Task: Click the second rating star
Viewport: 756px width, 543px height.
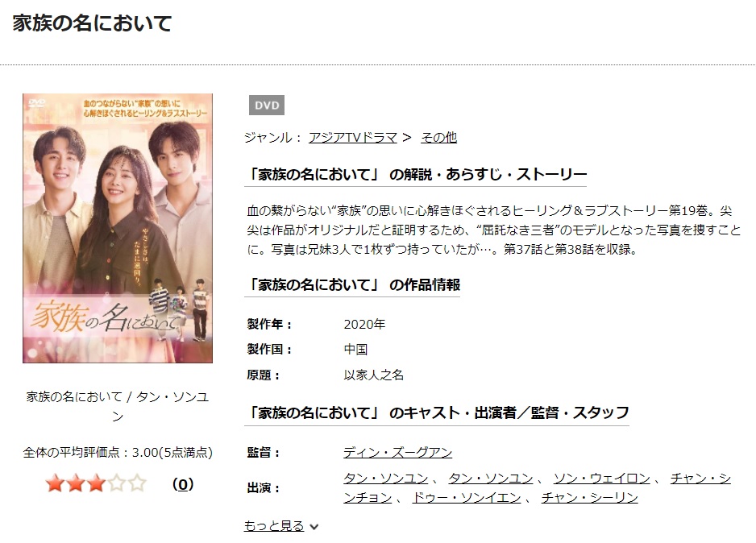Action: (x=76, y=483)
